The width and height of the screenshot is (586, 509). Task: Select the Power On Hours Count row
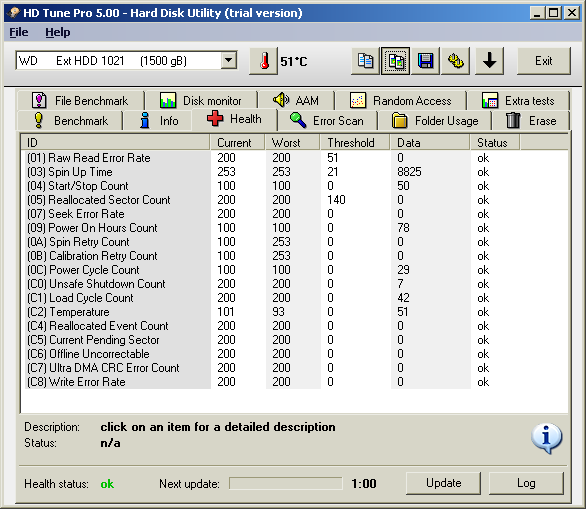pyautogui.click(x=295, y=228)
